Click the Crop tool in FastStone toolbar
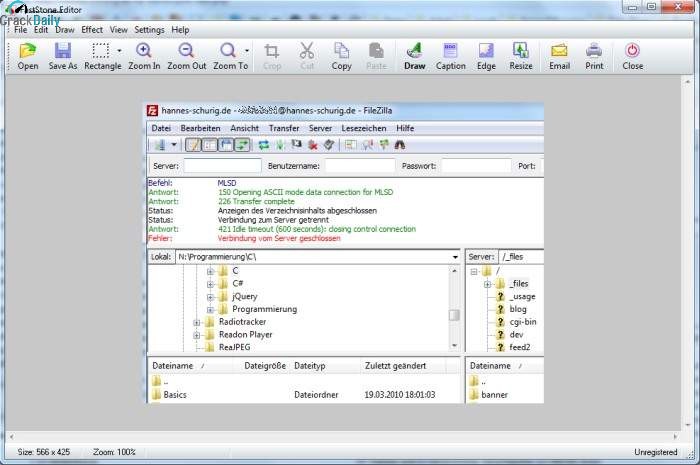 point(271,56)
